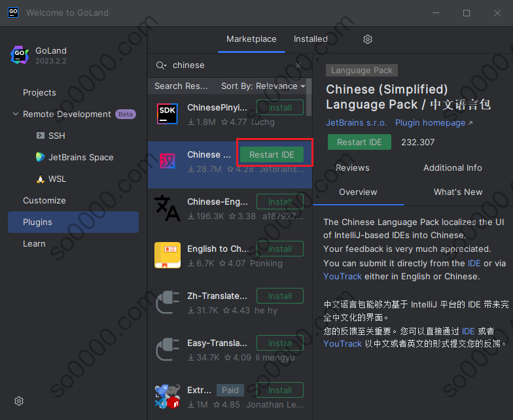Follow the YouTrack link in the English description
Image resolution: width=513 pixels, height=420 pixels.
342,276
